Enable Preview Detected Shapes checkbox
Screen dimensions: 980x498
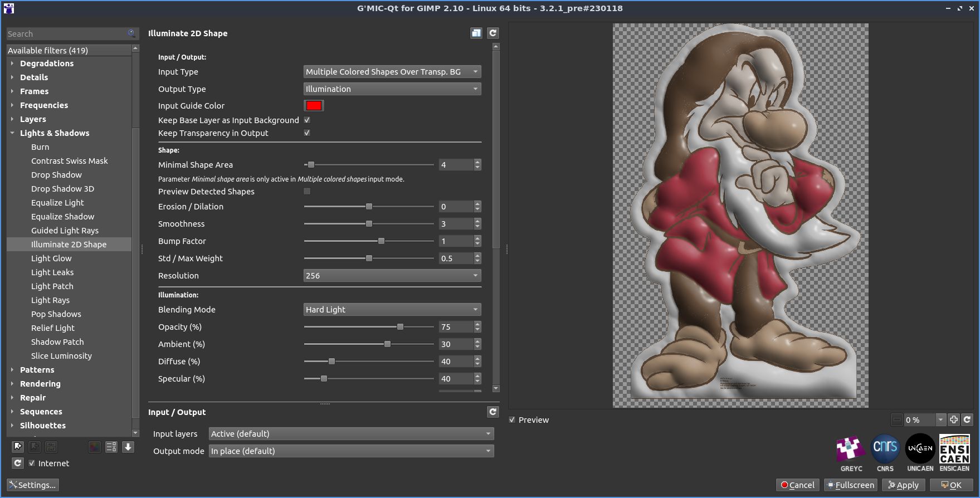(x=307, y=192)
